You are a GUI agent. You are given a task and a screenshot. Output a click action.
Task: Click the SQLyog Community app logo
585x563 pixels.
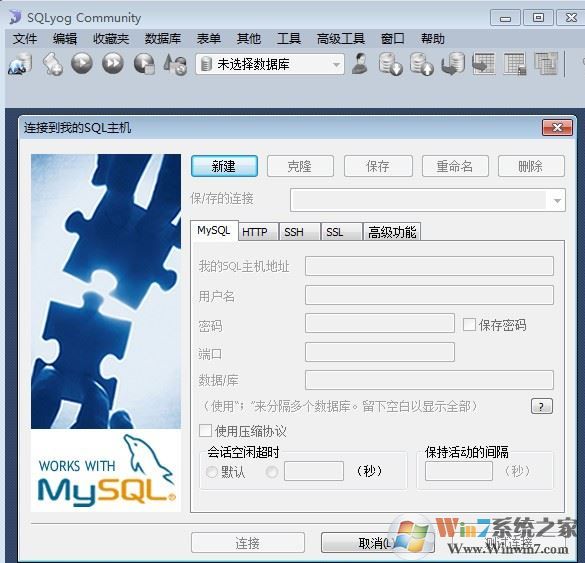point(15,17)
